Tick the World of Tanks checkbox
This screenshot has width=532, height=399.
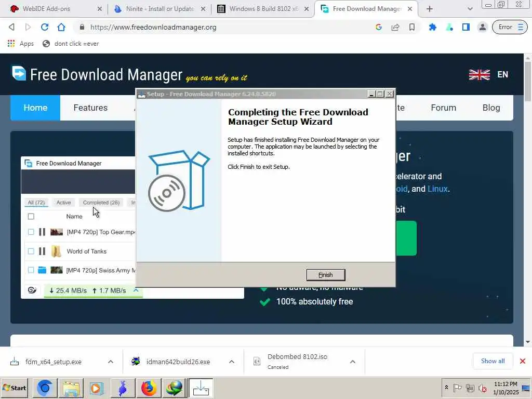[x=31, y=251]
